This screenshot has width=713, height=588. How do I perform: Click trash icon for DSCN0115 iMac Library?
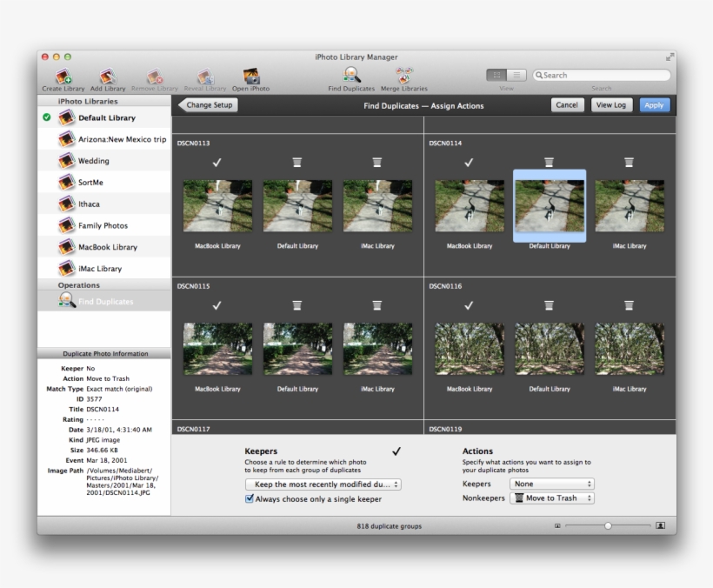[377, 305]
